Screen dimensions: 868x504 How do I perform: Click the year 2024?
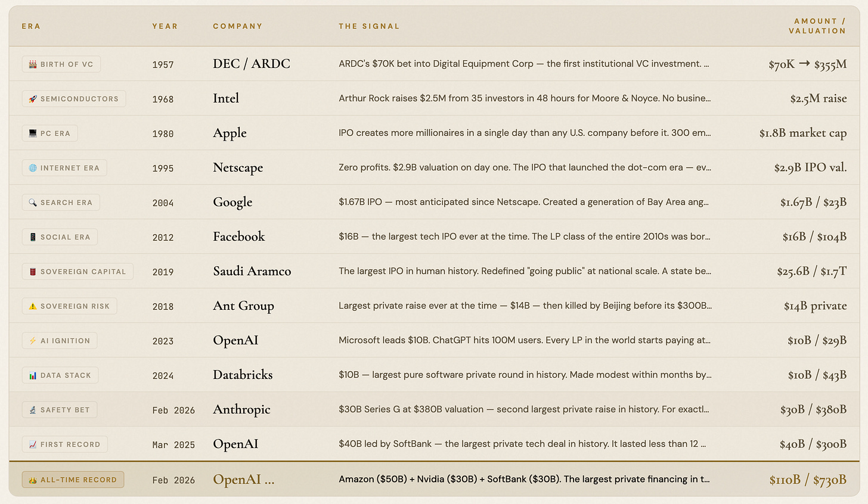163,375
